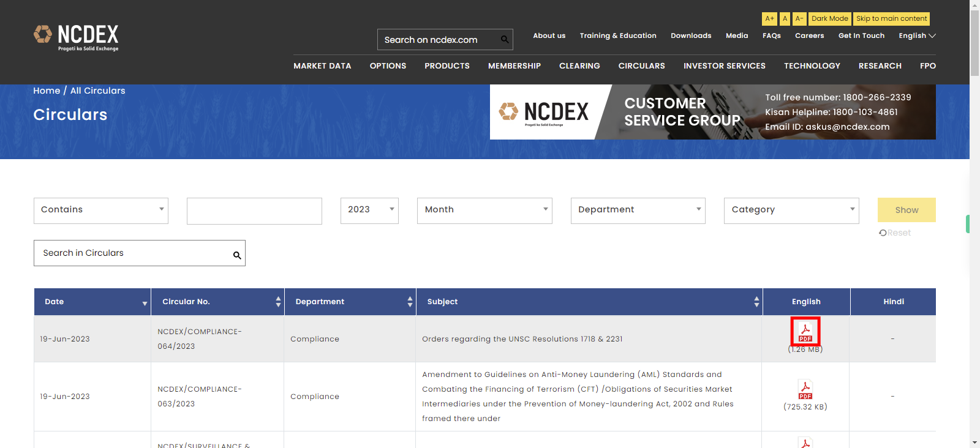Toggle Dark Mode
This screenshot has width=980, height=448.
830,19
